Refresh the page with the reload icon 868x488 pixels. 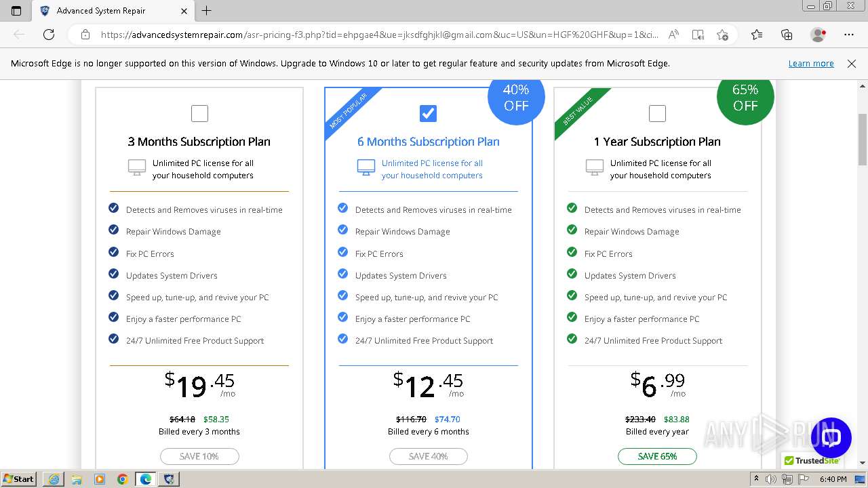[49, 35]
